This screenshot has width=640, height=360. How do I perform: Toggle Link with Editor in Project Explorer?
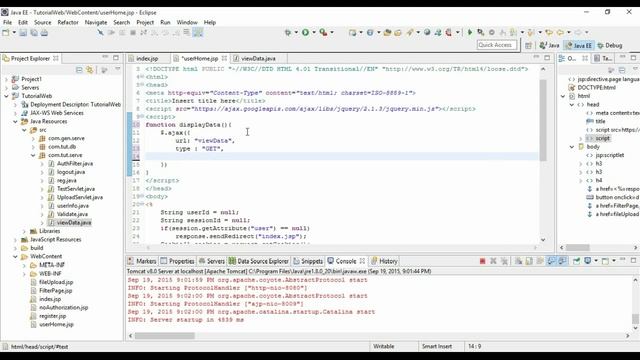click(90, 70)
